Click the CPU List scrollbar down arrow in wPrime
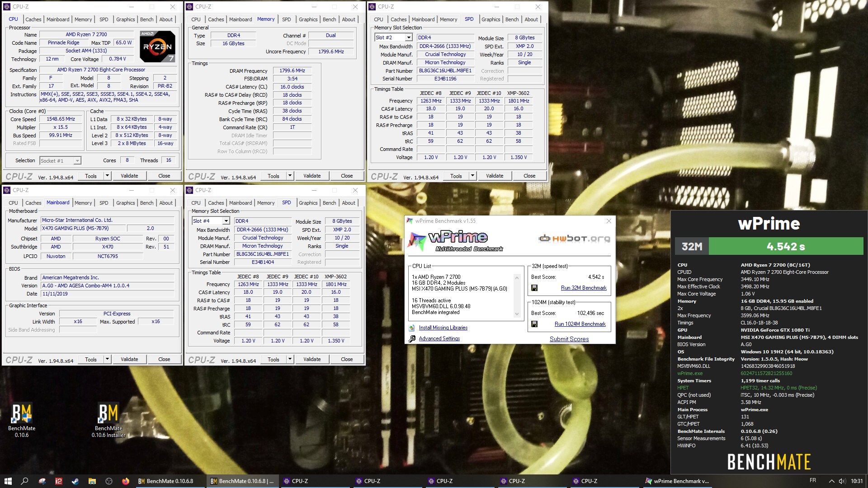This screenshot has height=488, width=868. pos(517,314)
